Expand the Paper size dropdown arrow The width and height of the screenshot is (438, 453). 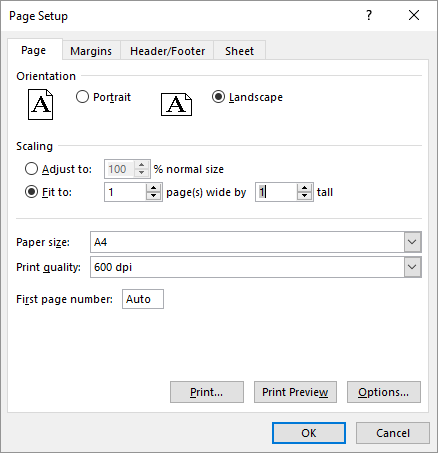tap(412, 242)
